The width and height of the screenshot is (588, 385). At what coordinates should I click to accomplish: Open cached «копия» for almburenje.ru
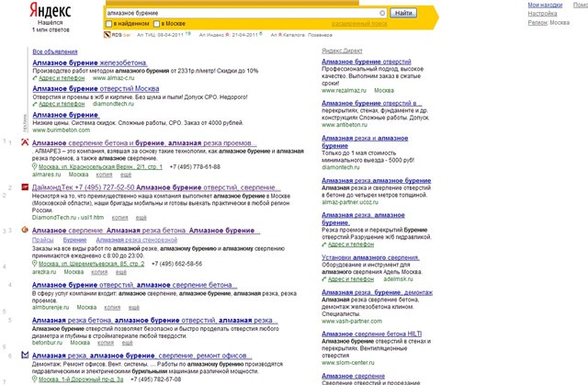[x=112, y=308]
